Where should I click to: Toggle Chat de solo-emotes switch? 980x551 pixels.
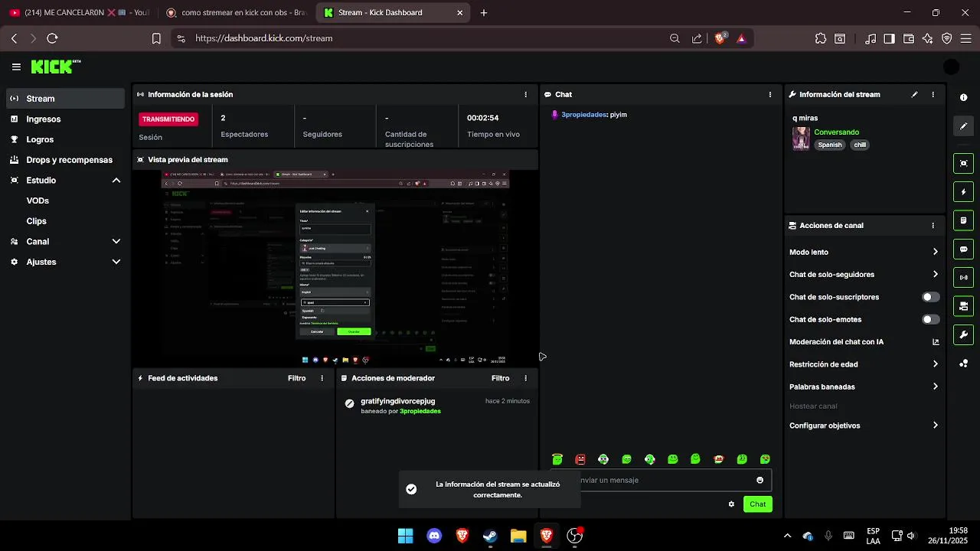click(x=930, y=319)
